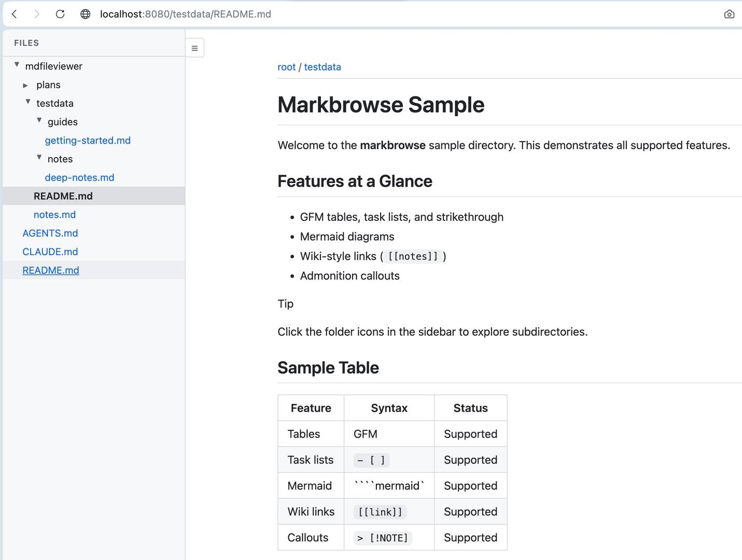Click FILES sidebar header
The image size is (742, 560).
[x=26, y=43]
